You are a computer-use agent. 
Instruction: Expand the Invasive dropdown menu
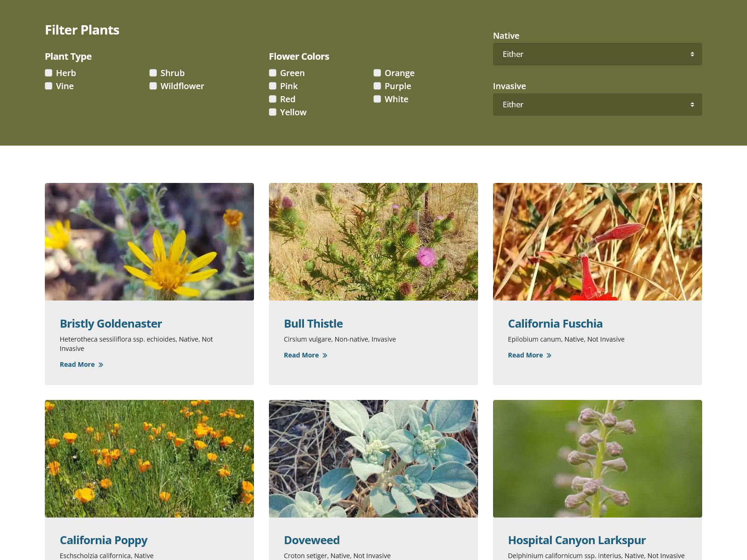597,105
